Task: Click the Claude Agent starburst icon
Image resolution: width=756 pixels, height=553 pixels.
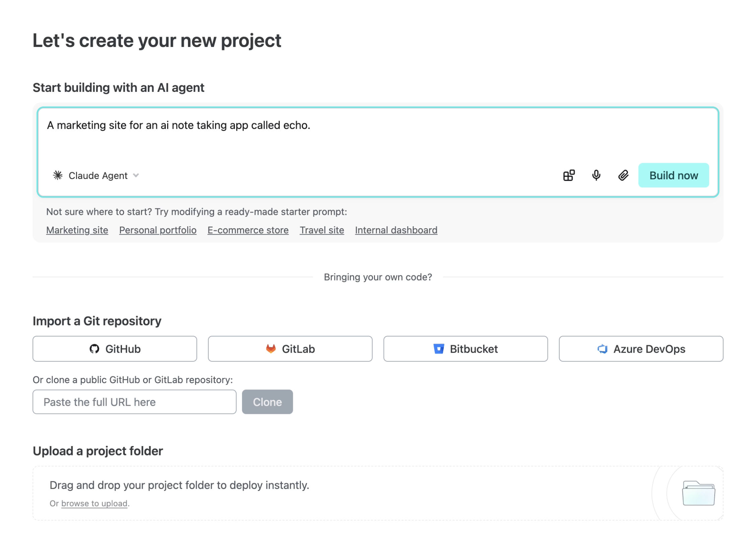Action: (x=58, y=175)
